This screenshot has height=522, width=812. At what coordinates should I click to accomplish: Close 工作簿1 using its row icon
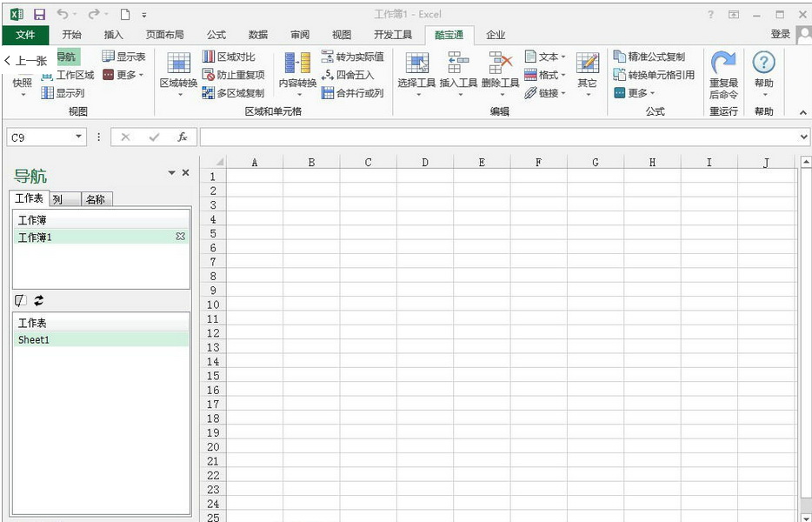[x=180, y=237]
